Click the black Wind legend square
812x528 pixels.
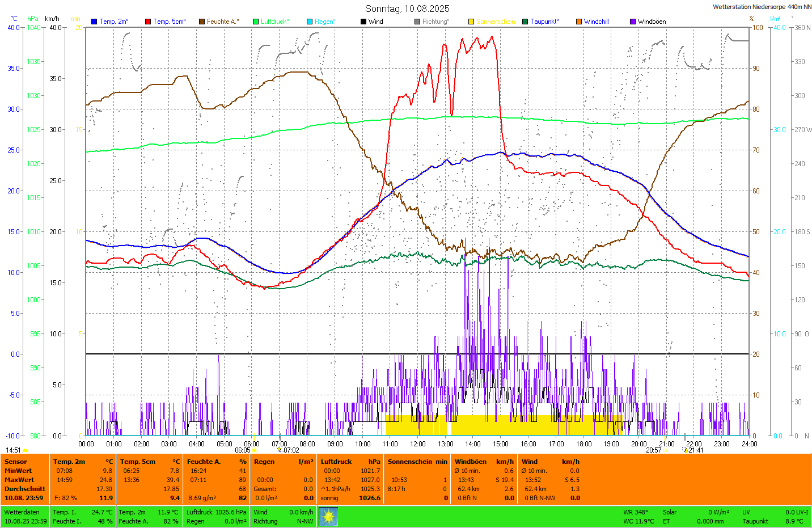click(363, 22)
